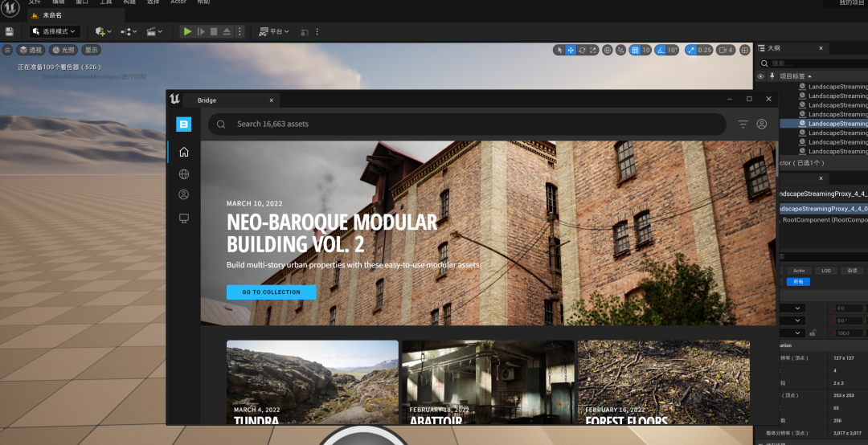Click the 杂项 filter button in details
This screenshot has height=445, width=868.
pos(852,271)
